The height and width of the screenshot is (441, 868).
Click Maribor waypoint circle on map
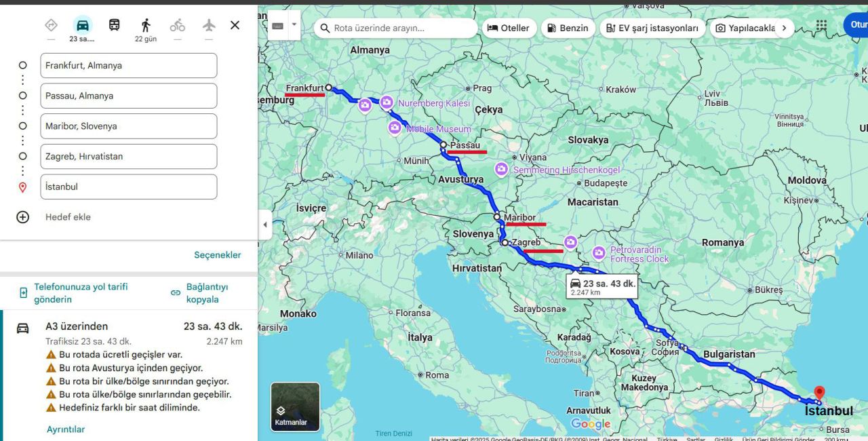(x=497, y=217)
